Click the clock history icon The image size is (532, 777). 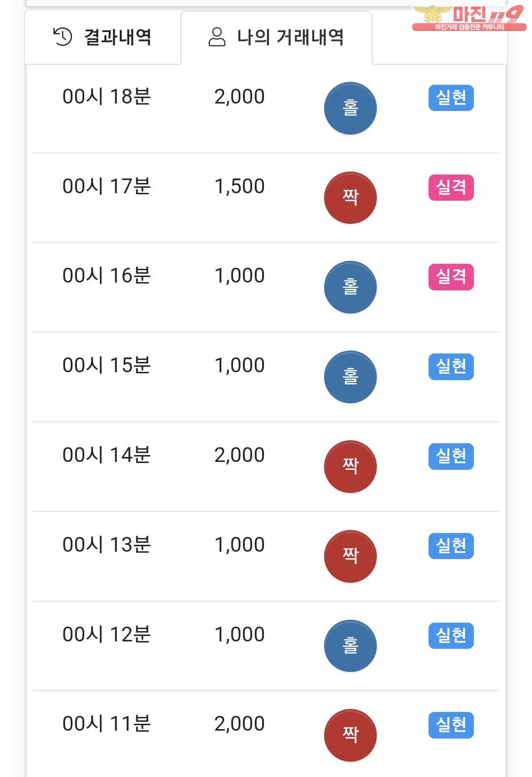coord(63,37)
